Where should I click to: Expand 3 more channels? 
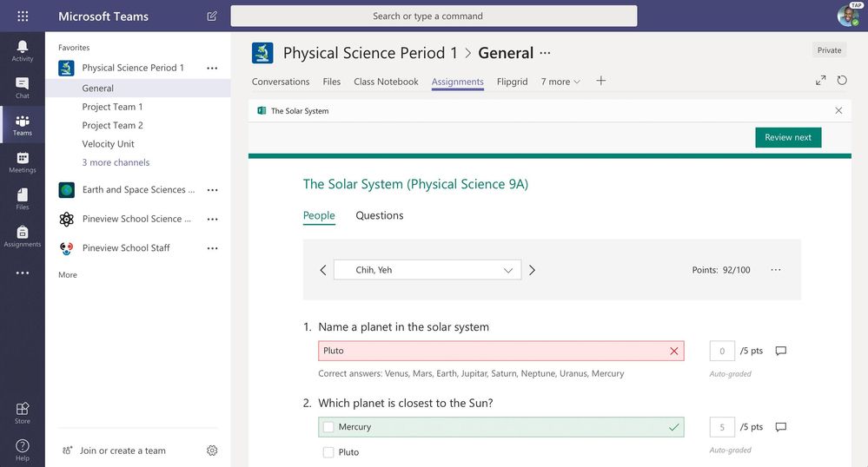(116, 162)
